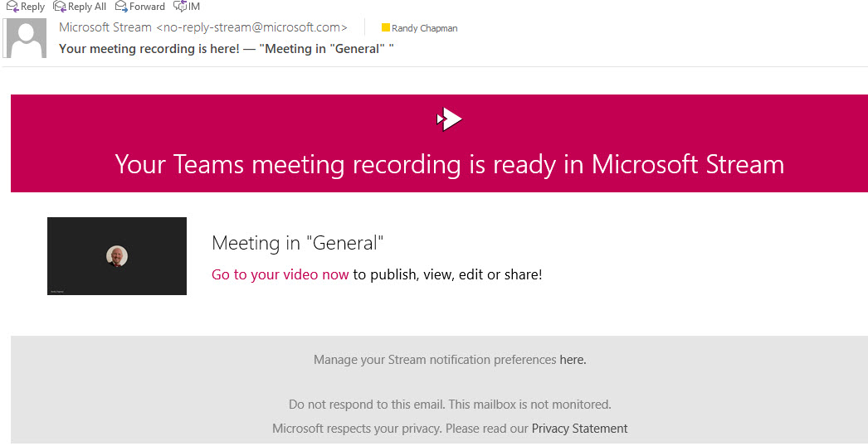Viewport: 868px width, 446px height.
Task: Start an IM with the sender
Action: coord(187,7)
